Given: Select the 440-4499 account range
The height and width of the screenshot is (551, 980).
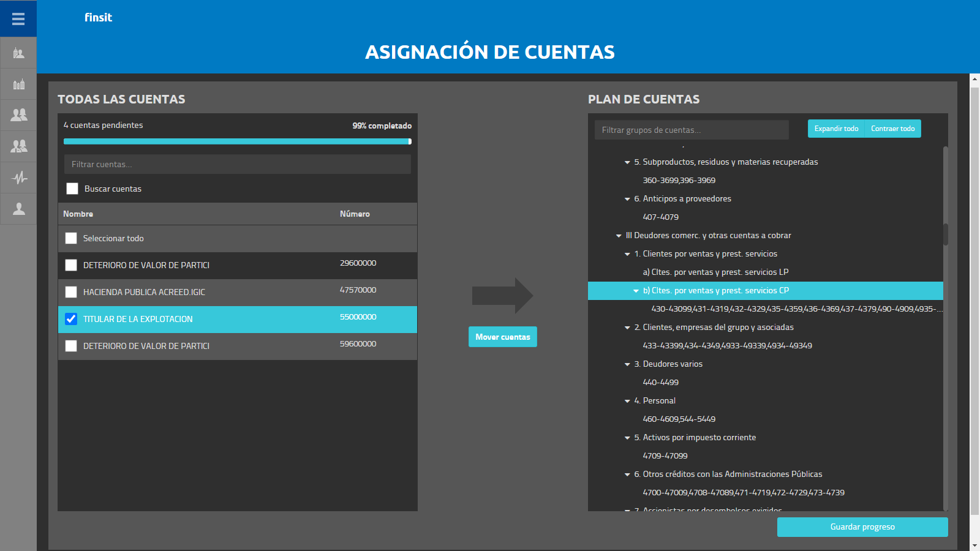Looking at the screenshot, I should point(661,383).
